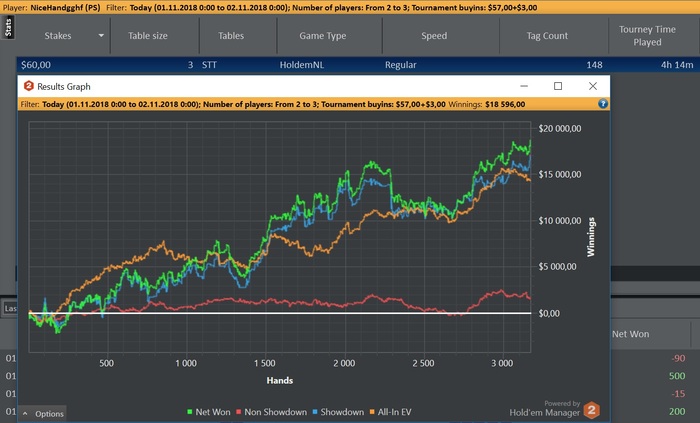Sort by the Table size column header
The height and width of the screenshot is (423, 700).
[x=148, y=36]
